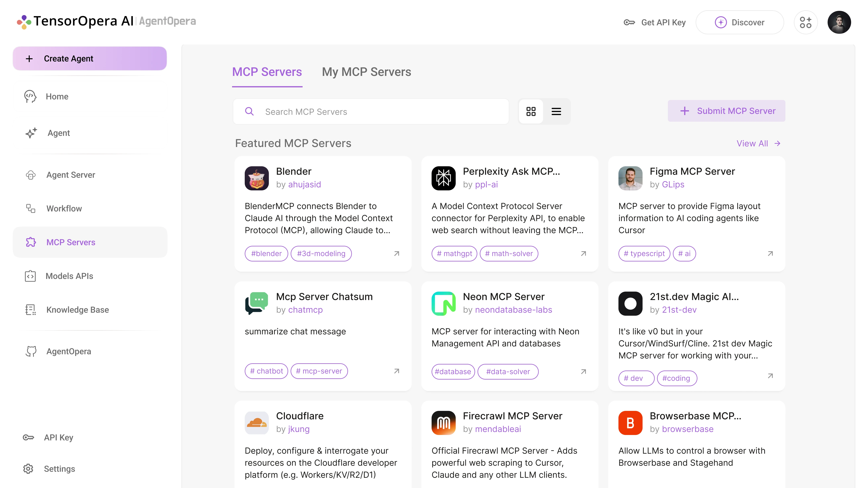Switch to the My MCP Servers tab
868x488 pixels.
point(366,72)
